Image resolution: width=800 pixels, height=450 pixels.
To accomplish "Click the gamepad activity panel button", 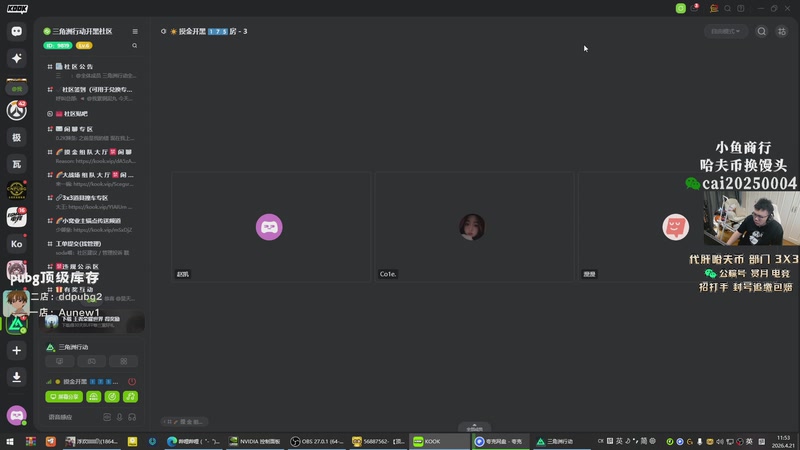I will [92, 362].
